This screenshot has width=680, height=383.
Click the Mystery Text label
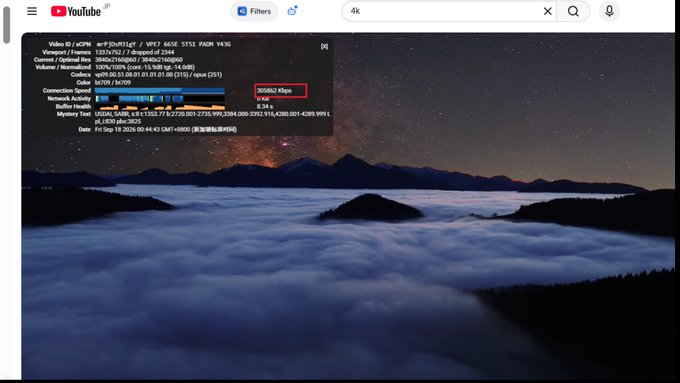coord(74,114)
